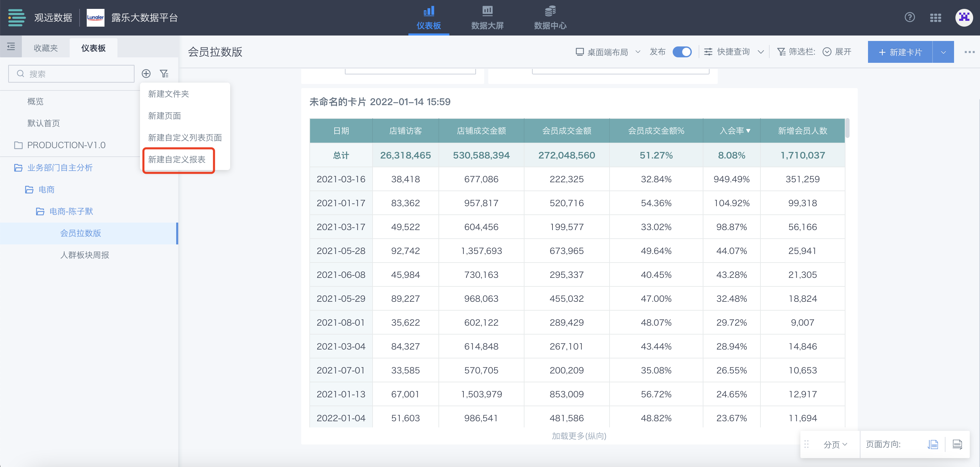Open the 会员拉数版 page in the tree
The width and height of the screenshot is (980, 467).
(81, 233)
